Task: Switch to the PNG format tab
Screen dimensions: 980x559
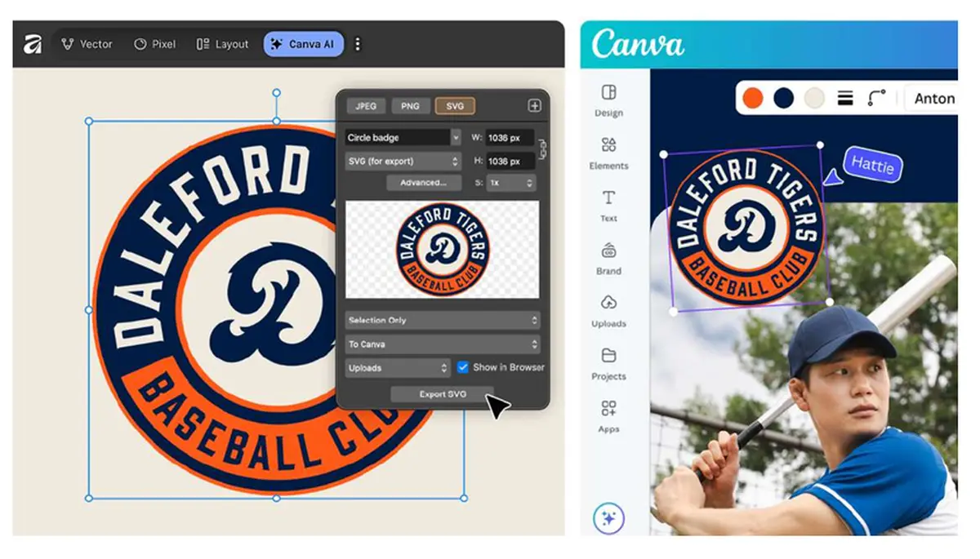Action: (410, 106)
